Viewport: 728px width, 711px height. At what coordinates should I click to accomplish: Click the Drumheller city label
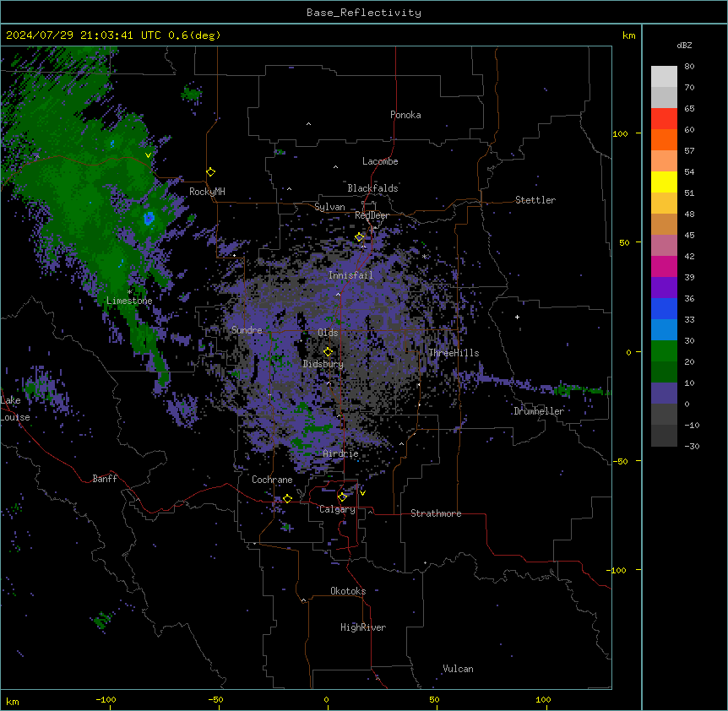[539, 411]
